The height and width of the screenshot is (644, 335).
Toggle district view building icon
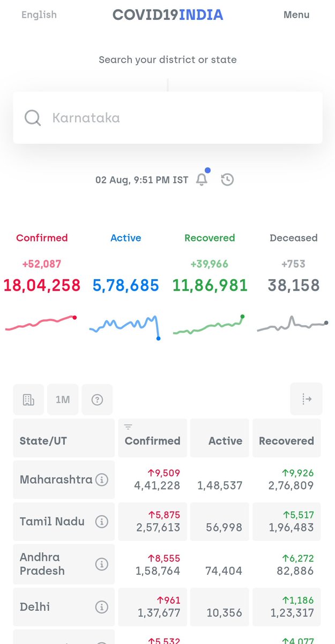28,399
